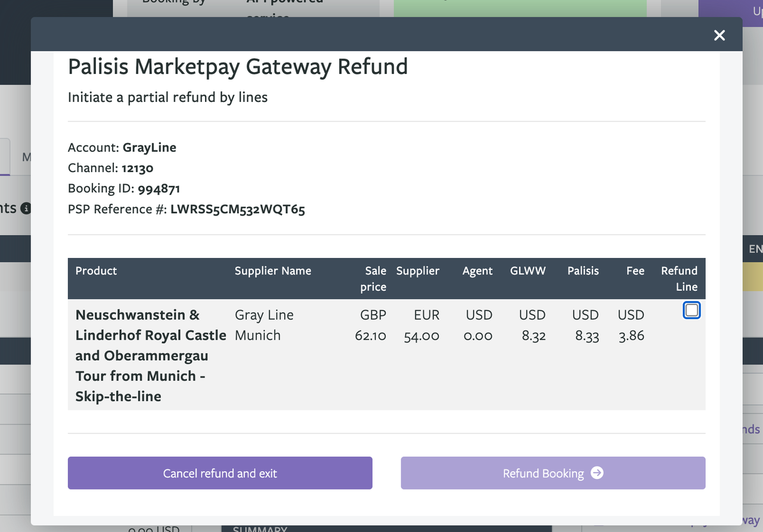Click the Refund Line column header
Image resolution: width=763 pixels, height=532 pixels.
click(680, 279)
